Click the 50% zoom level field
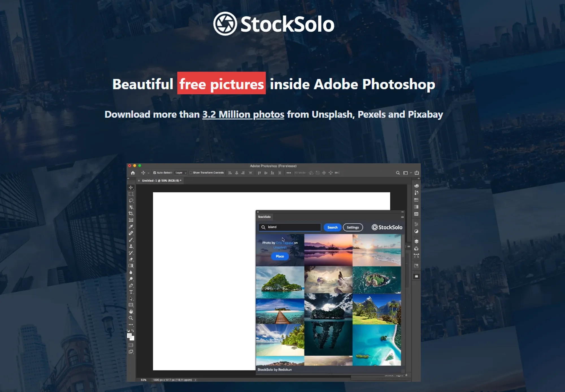This screenshot has width=565, height=392. (144, 380)
